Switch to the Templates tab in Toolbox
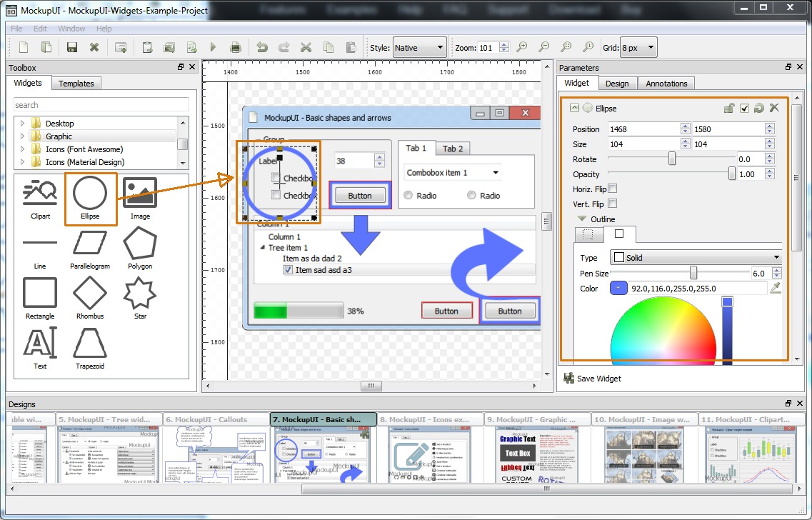Image resolution: width=812 pixels, height=520 pixels. 76,84
